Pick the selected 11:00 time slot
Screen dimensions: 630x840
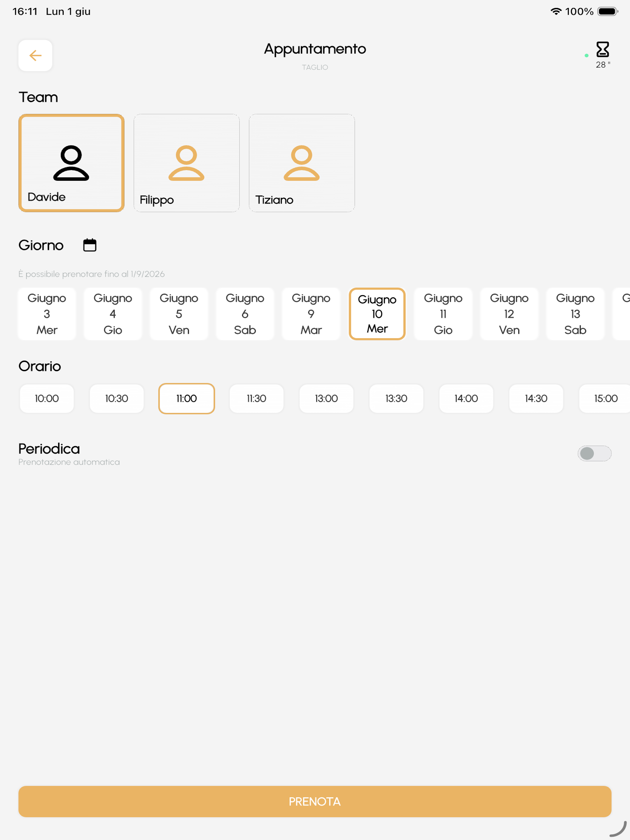186,398
